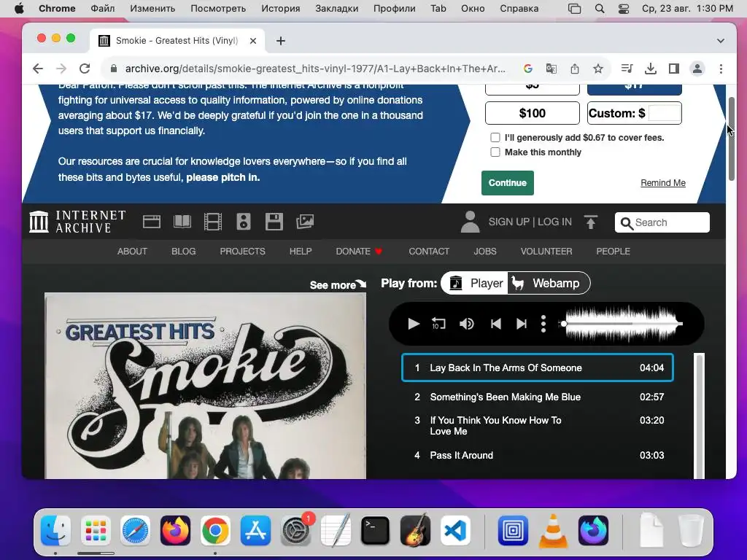Mute the player volume
This screenshot has width=747, height=560.
[466, 324]
